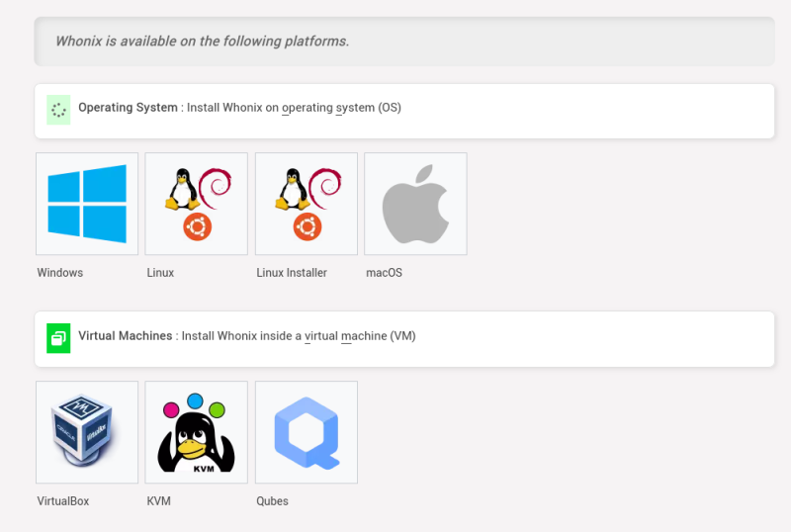Open the VirtualBox cube icon
This screenshot has height=532, width=791.
tap(87, 432)
